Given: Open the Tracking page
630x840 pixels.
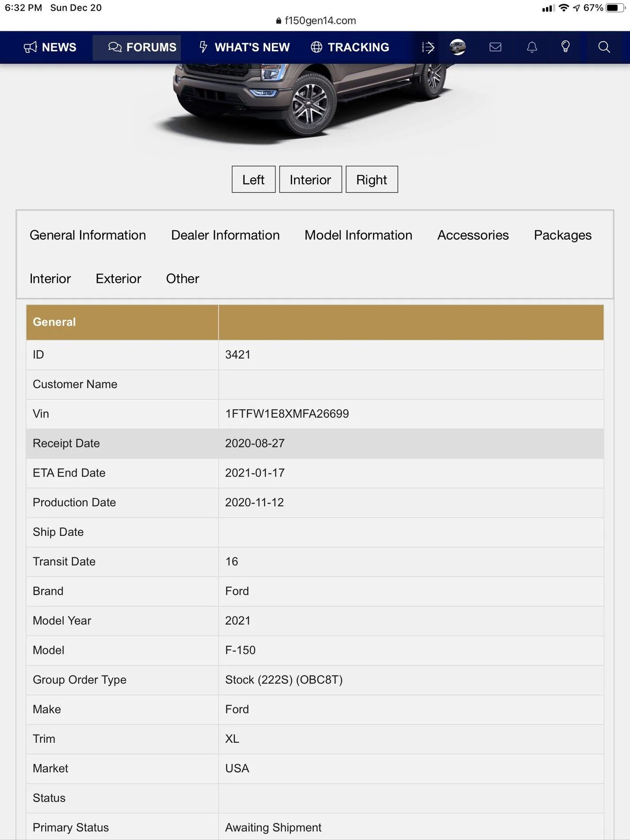Looking at the screenshot, I should 350,47.
